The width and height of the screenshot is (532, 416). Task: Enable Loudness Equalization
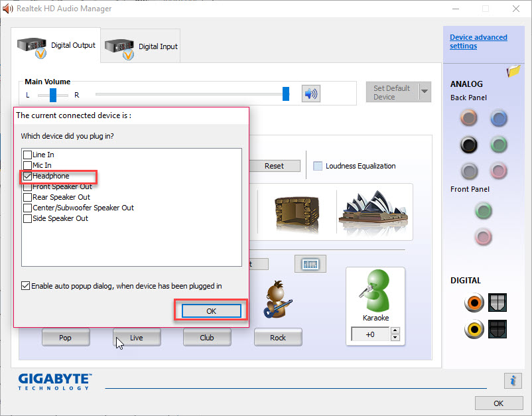[317, 166]
